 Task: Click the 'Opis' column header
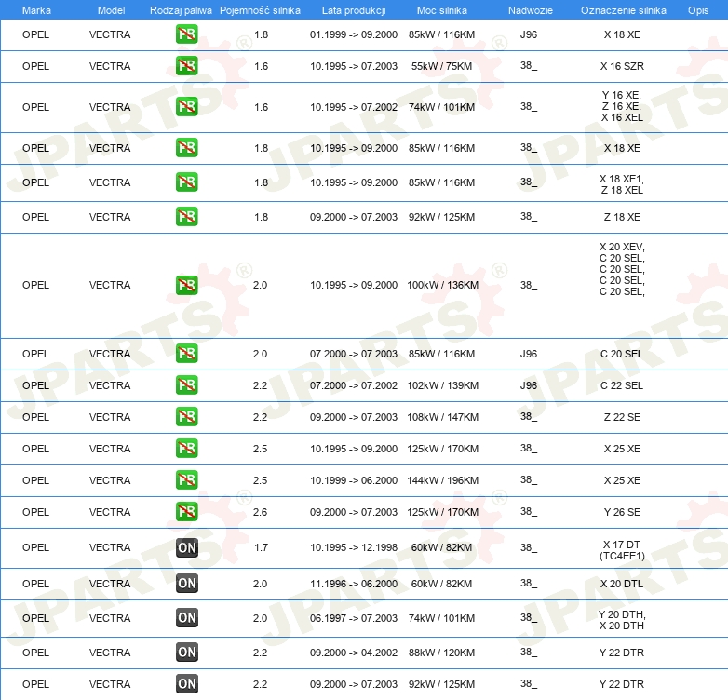coord(697,10)
